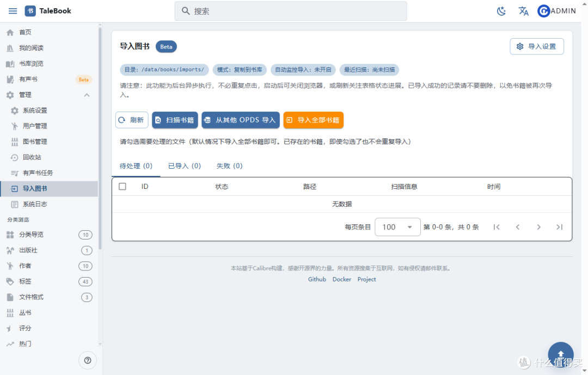The width and height of the screenshot is (588, 375).
Task: Go to last page of table
Action: point(560,227)
